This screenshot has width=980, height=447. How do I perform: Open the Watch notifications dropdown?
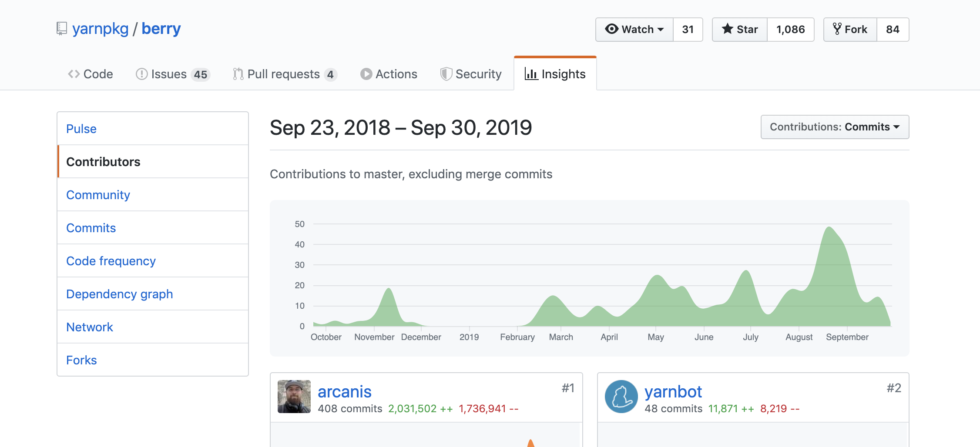point(634,30)
